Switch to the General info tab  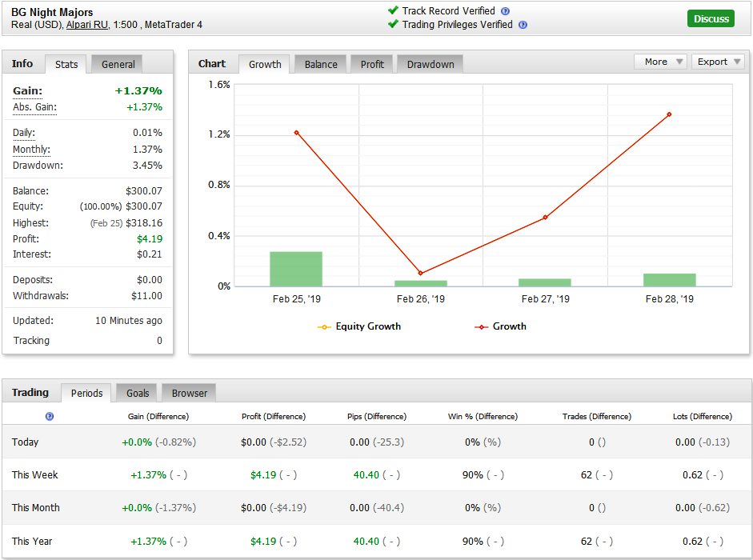118,64
